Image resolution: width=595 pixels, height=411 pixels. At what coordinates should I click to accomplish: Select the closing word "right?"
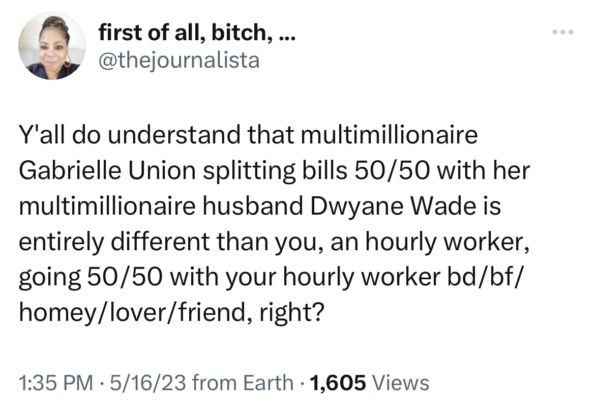click(292, 314)
